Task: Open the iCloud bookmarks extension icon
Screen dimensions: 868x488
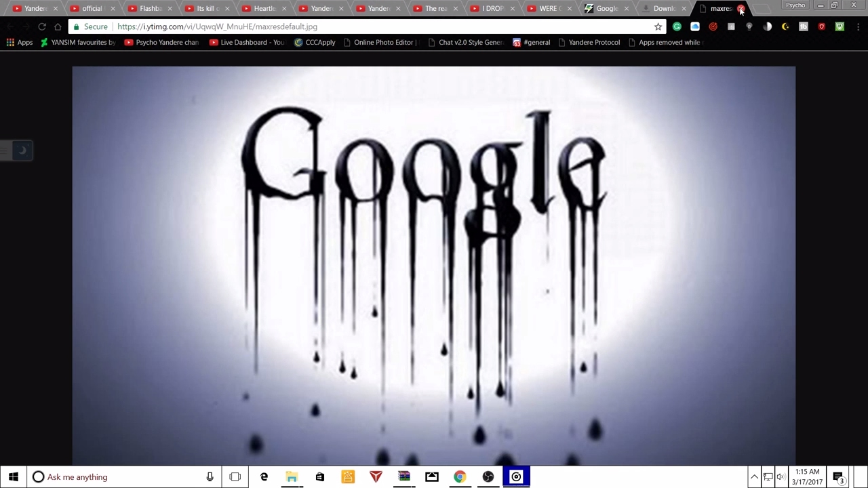Action: tap(695, 26)
